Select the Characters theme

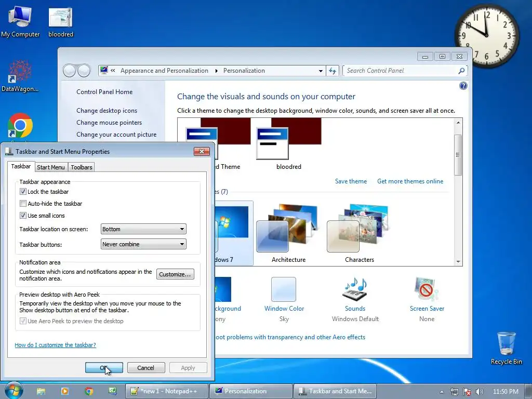pos(359,233)
